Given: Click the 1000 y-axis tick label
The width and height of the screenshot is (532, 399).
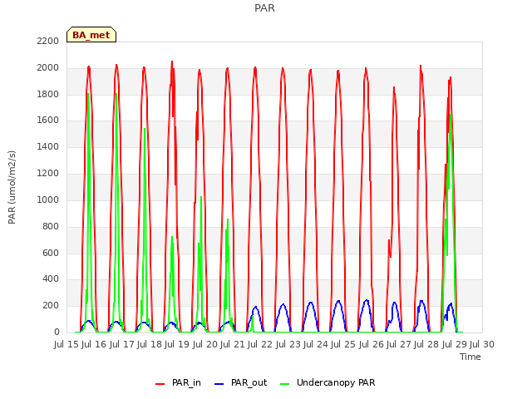Looking at the screenshot, I should pyautogui.click(x=48, y=199).
